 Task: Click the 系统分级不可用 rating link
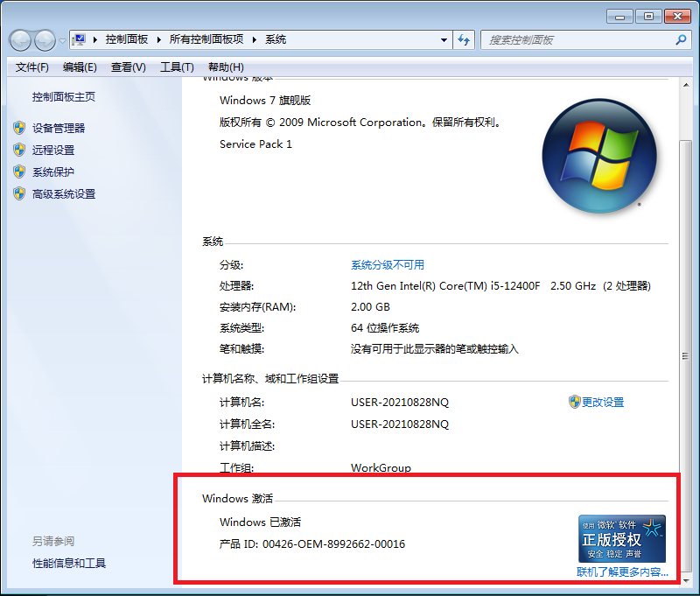click(x=387, y=265)
